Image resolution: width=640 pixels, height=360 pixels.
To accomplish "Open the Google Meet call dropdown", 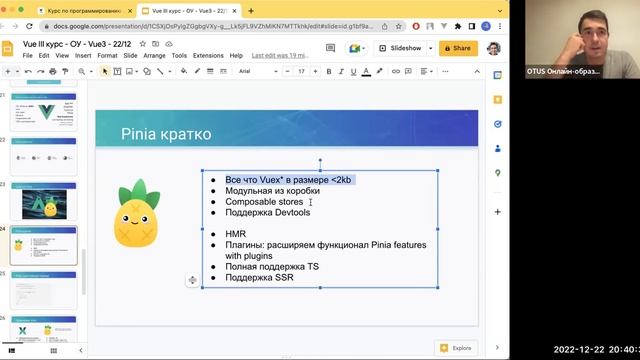I will click(x=357, y=49).
